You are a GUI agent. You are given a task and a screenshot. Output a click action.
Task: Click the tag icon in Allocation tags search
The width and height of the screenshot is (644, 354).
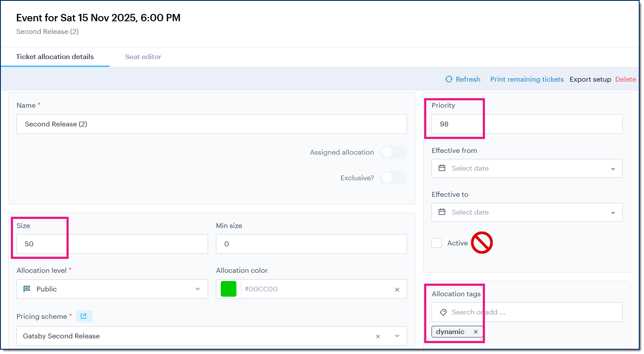click(443, 312)
